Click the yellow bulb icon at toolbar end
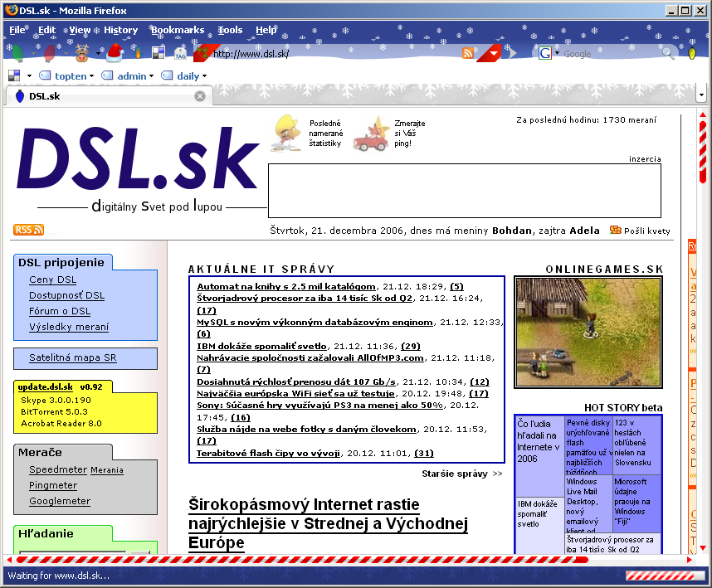The height and width of the screenshot is (588, 712). pos(691,53)
